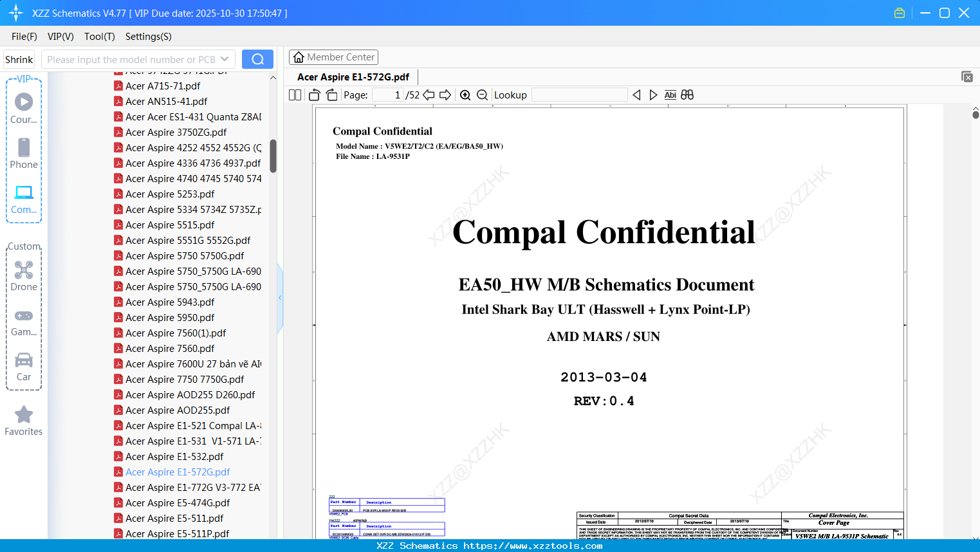This screenshot has width=980, height=552.
Task: Select Acer Aspire AOD255.pdf
Action: (x=178, y=410)
